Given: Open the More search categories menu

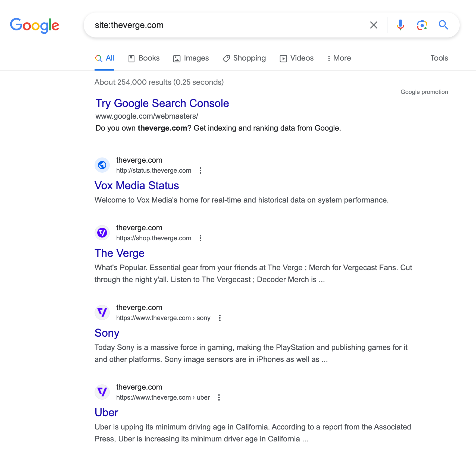Looking at the screenshot, I should click(x=339, y=58).
